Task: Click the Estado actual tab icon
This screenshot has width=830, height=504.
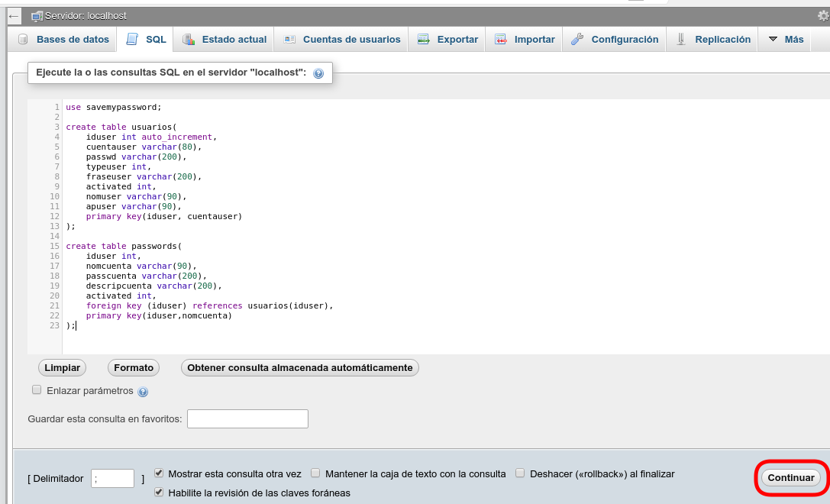Action: coord(189,39)
